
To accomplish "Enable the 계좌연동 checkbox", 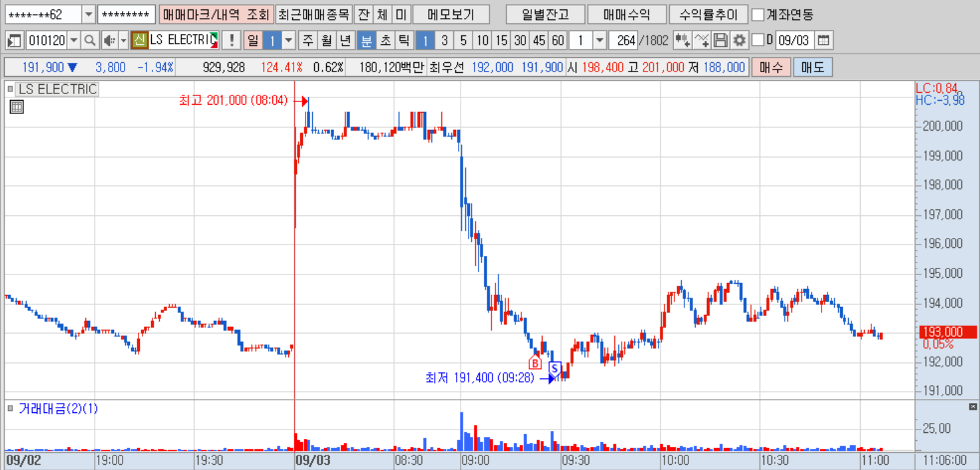I will (x=758, y=14).
